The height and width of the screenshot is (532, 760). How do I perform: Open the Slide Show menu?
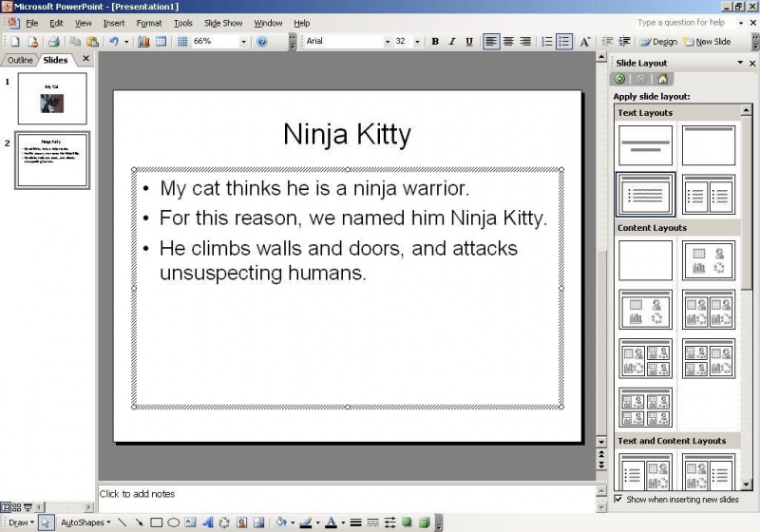pyautogui.click(x=223, y=23)
